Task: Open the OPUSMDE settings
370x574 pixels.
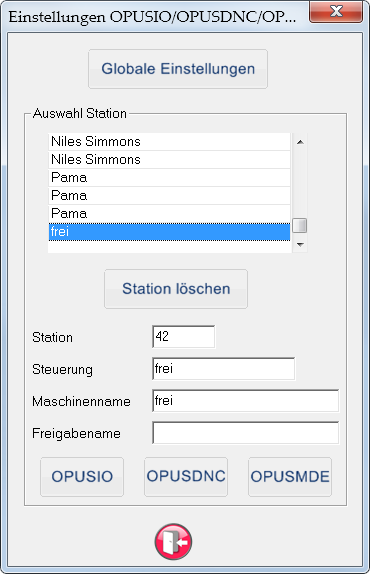Action: pos(290,477)
